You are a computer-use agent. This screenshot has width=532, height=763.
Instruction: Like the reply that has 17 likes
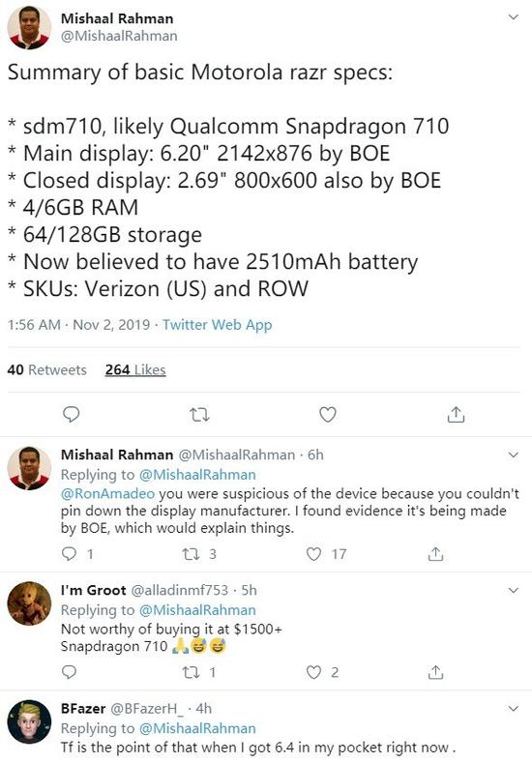(x=314, y=554)
